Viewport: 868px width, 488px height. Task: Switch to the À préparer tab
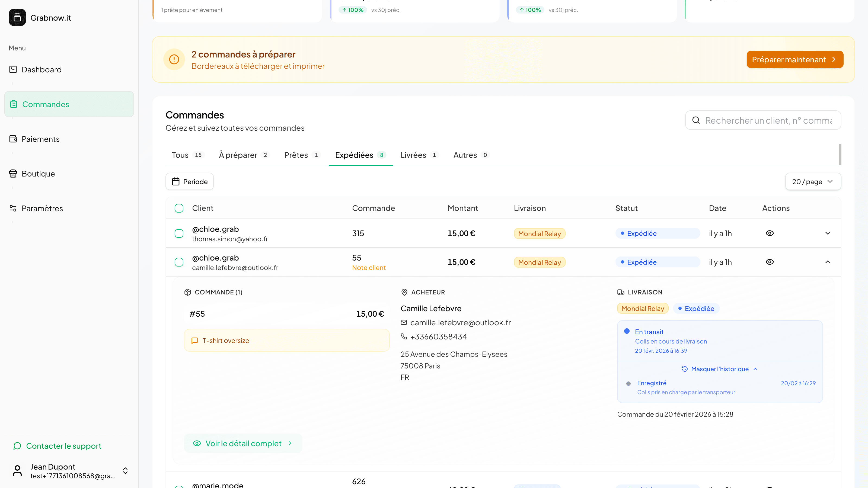238,155
